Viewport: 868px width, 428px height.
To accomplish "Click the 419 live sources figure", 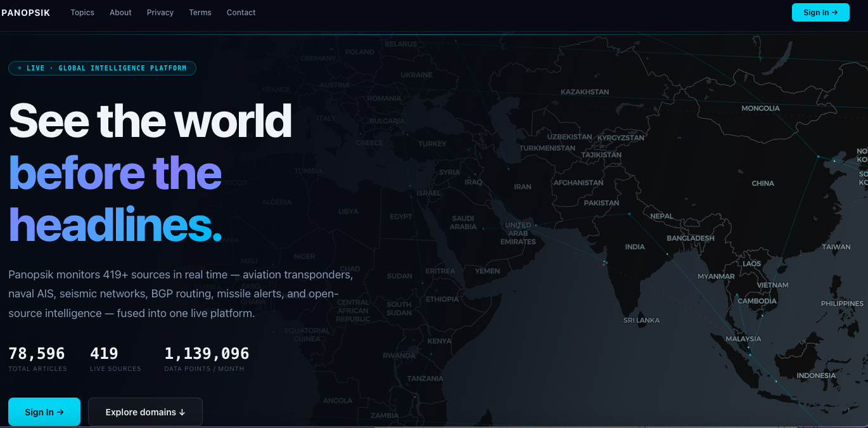I will tap(104, 353).
